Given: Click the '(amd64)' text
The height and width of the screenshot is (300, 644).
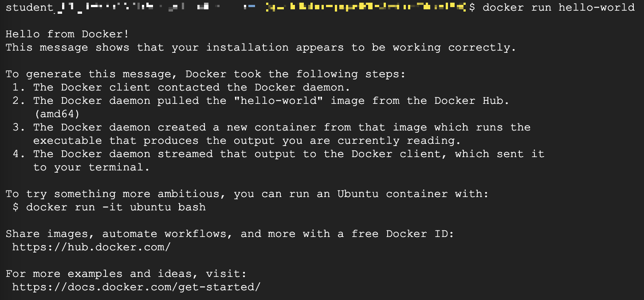Looking at the screenshot, I should [x=56, y=114].
